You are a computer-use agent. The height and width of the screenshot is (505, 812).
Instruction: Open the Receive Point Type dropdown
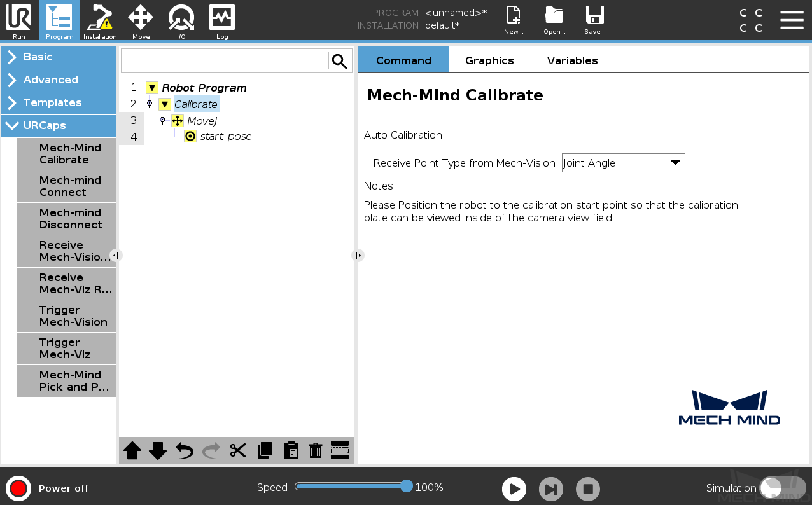point(623,163)
